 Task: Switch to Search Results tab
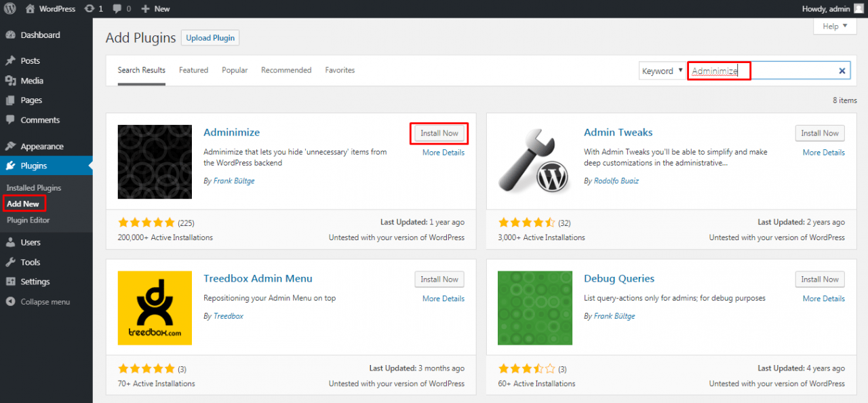142,71
